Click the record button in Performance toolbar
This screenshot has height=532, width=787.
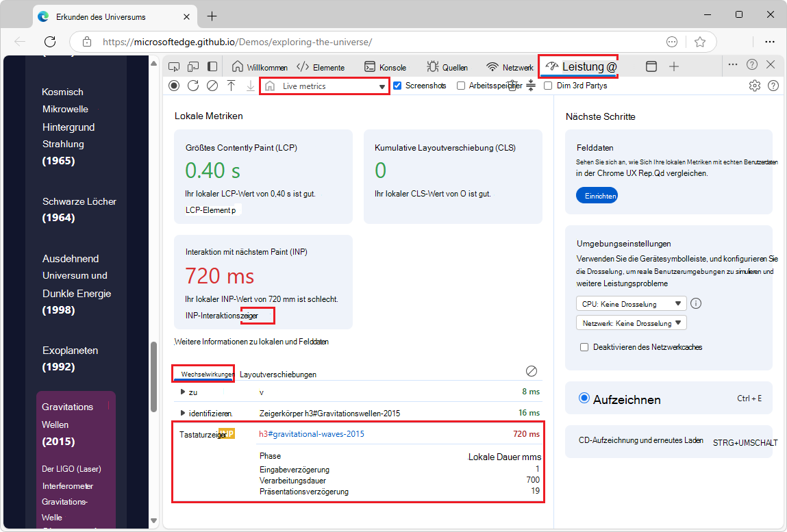tap(174, 86)
